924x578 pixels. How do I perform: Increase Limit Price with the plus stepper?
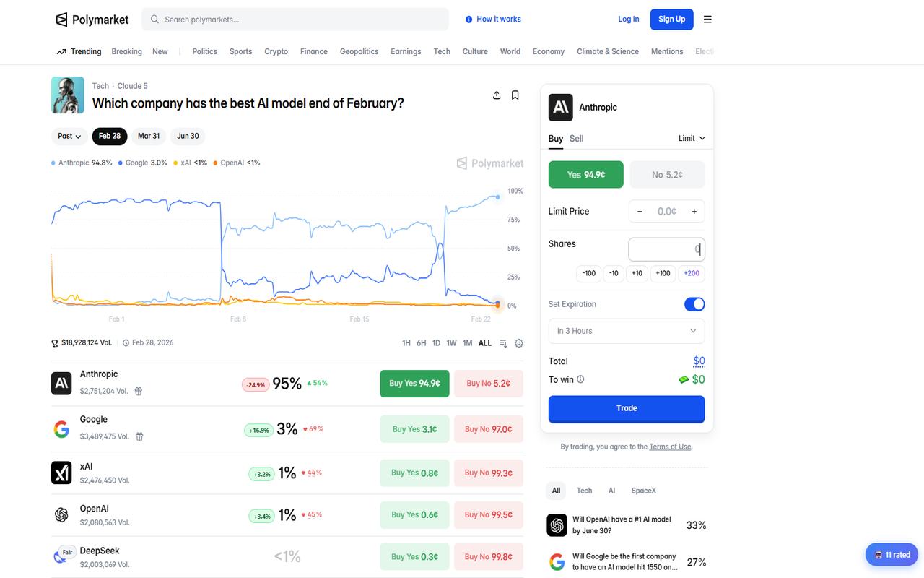point(694,211)
